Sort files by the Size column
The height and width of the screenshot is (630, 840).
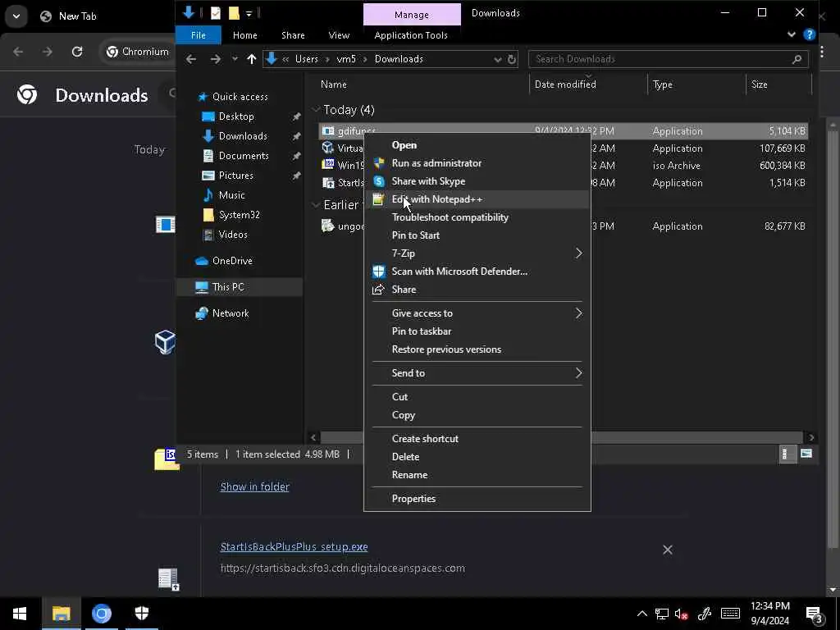pos(759,84)
